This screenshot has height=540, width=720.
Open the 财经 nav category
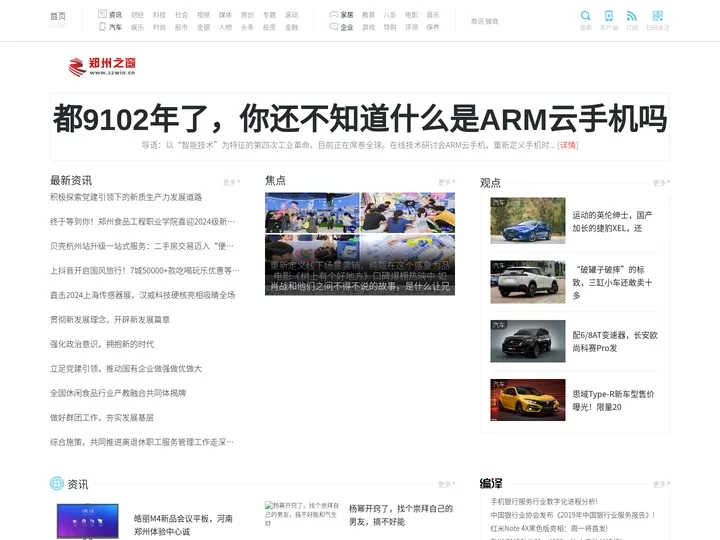tap(137, 15)
